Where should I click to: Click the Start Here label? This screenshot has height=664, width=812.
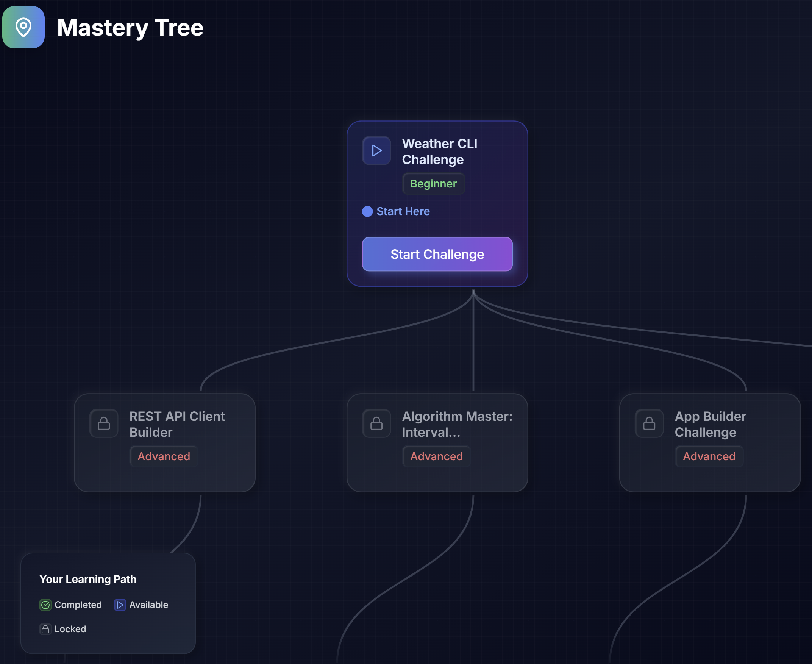tap(403, 211)
